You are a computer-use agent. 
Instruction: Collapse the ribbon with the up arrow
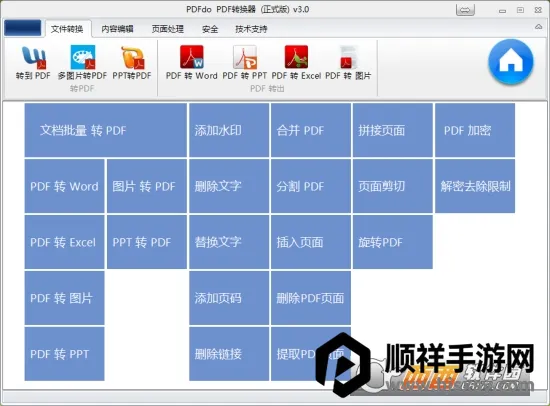(538, 27)
